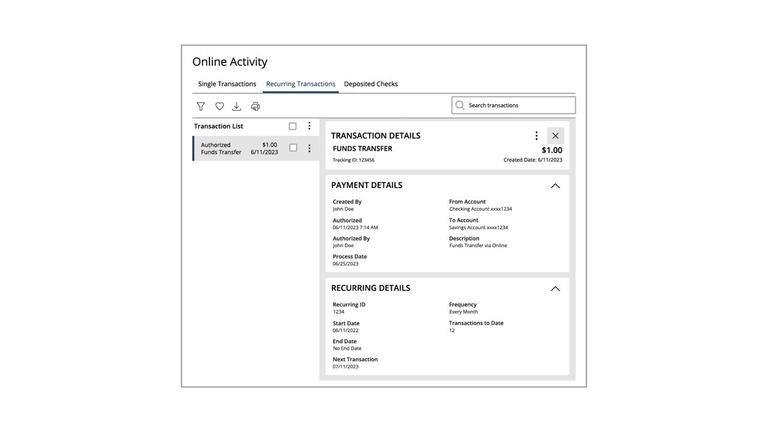Viewport: 768px width, 432px height.
Task: Click the TRANSACTION DETAILS heading
Action: pos(376,136)
